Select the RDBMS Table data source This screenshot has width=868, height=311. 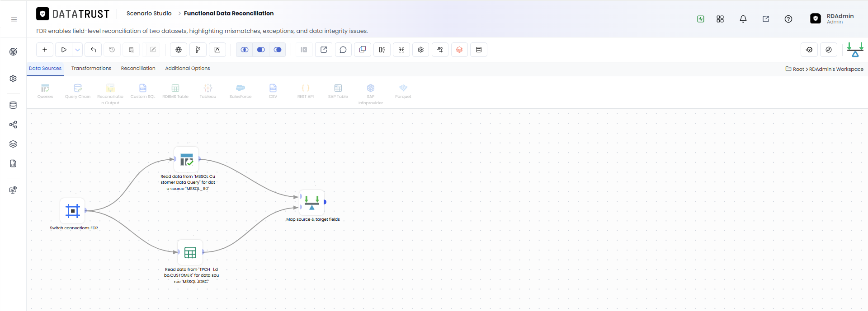point(175,91)
